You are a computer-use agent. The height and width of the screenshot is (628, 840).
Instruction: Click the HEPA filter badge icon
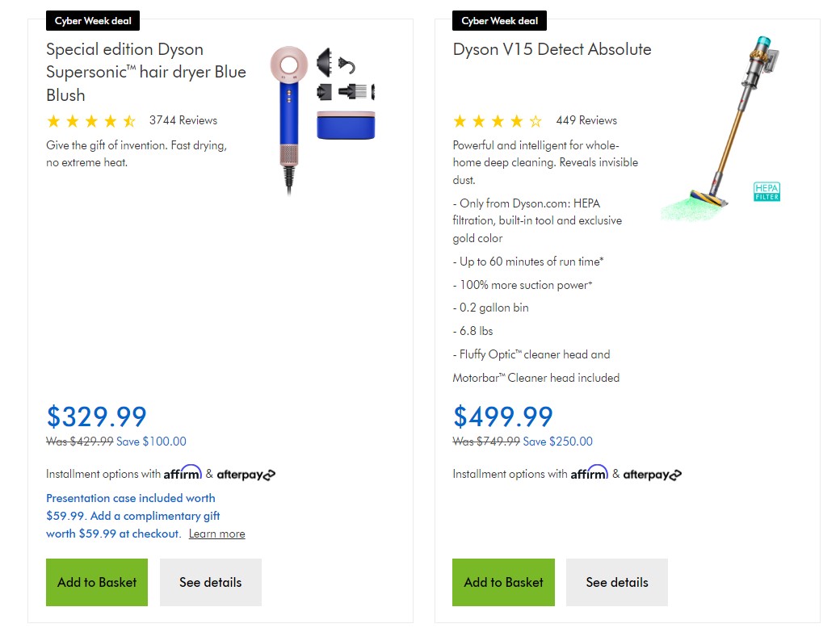(766, 191)
